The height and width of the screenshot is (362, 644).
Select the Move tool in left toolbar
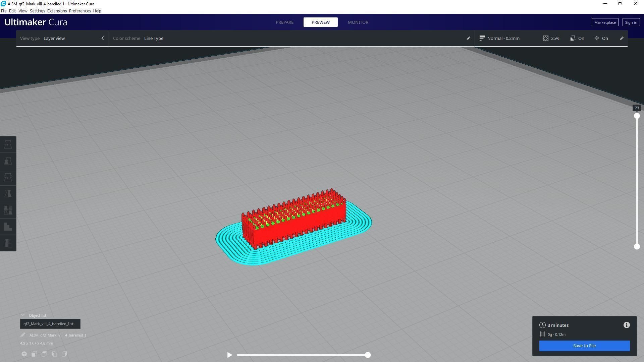(x=8, y=144)
